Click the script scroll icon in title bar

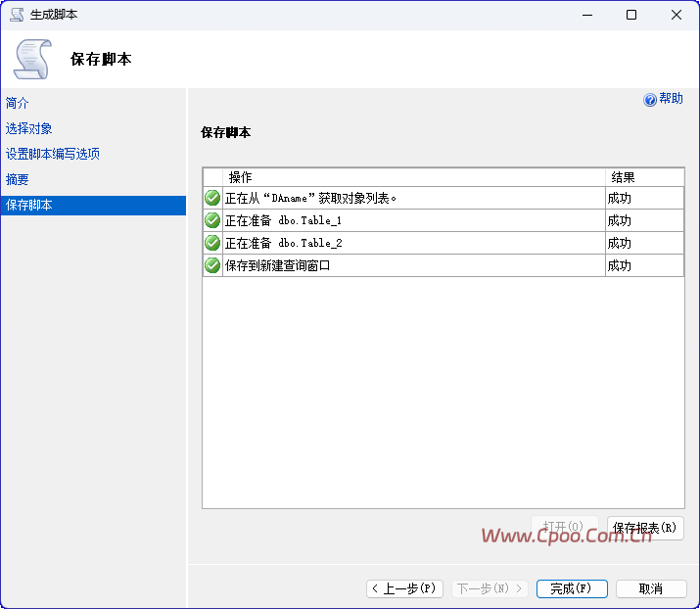click(17, 15)
